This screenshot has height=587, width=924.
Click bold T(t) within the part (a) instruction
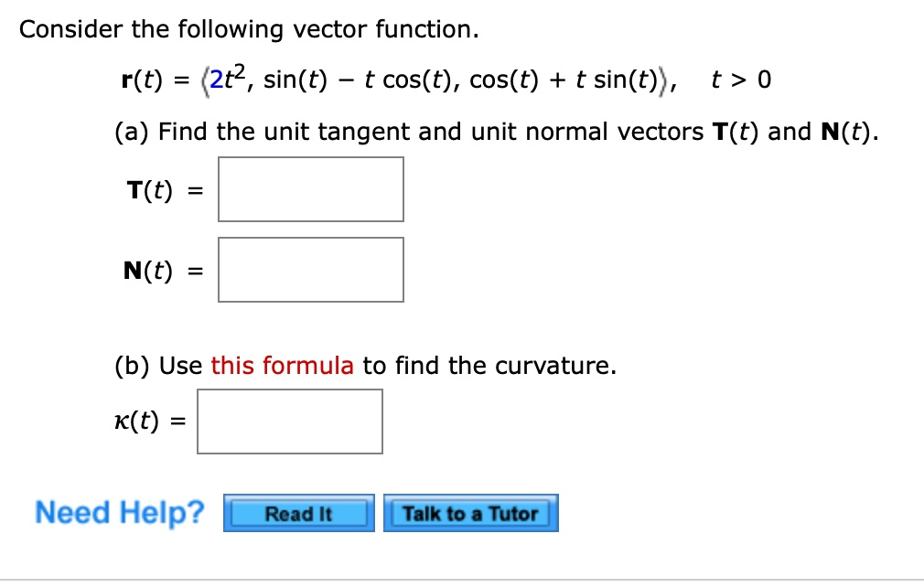tap(736, 132)
